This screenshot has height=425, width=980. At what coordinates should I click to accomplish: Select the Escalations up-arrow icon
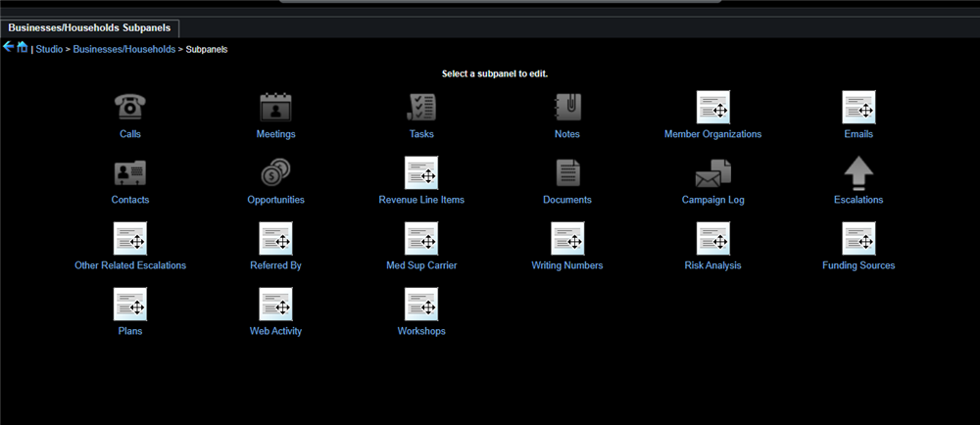coord(858,173)
